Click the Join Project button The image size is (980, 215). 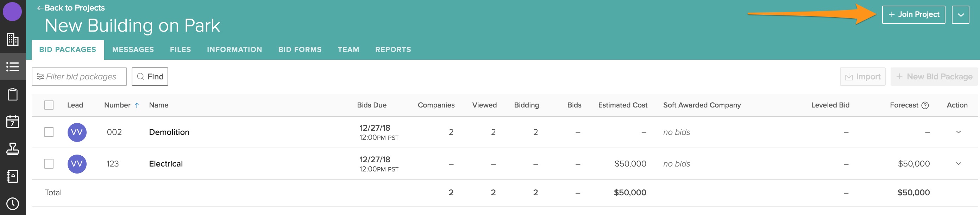point(913,15)
